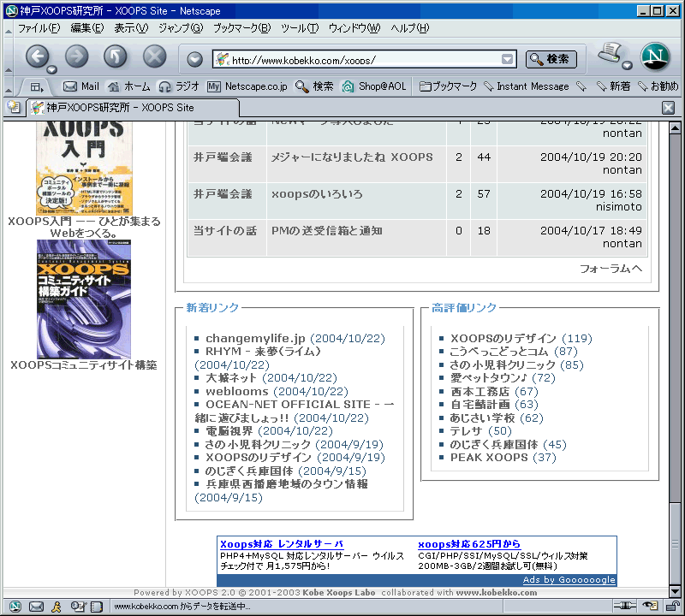Close the current tab with the tab bar X
685x616 pixels.
click(669, 108)
